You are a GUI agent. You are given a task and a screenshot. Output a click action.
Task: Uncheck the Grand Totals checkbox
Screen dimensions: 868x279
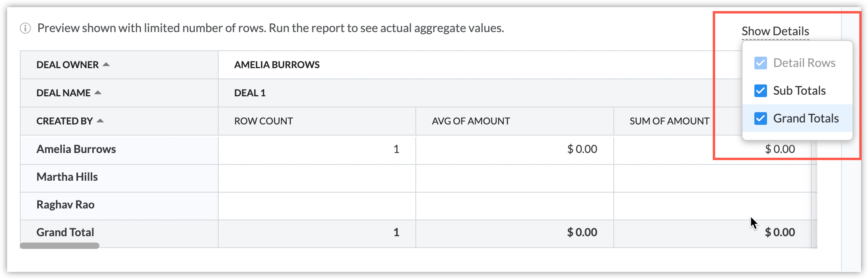760,118
